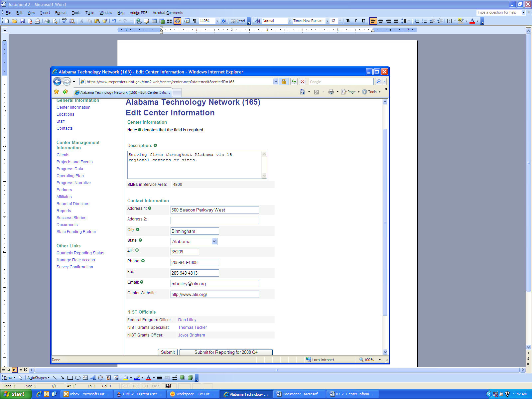Toggle Center alignment

(x=381, y=21)
